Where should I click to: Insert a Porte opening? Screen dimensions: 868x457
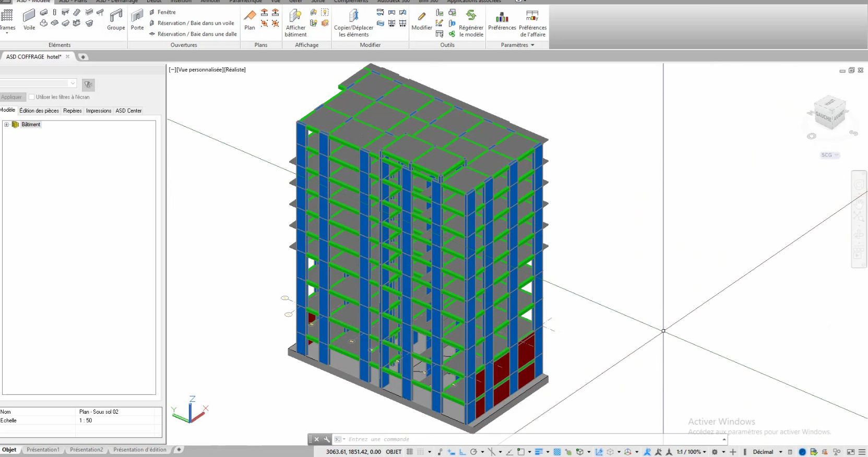(137, 20)
